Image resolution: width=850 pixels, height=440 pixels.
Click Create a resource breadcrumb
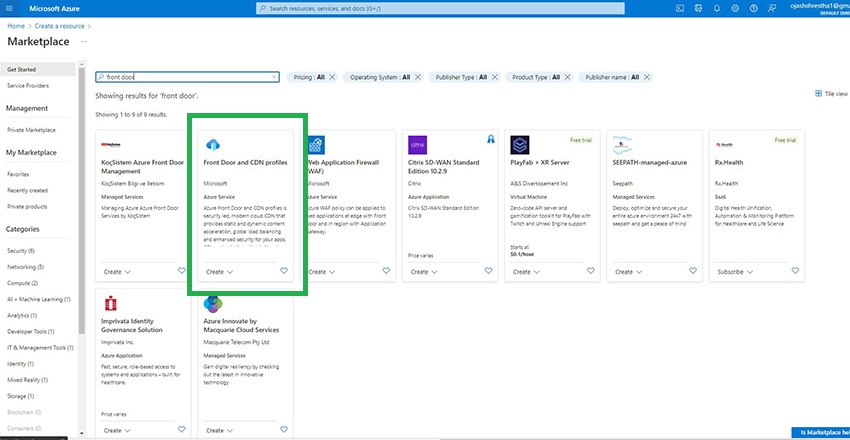click(x=60, y=26)
